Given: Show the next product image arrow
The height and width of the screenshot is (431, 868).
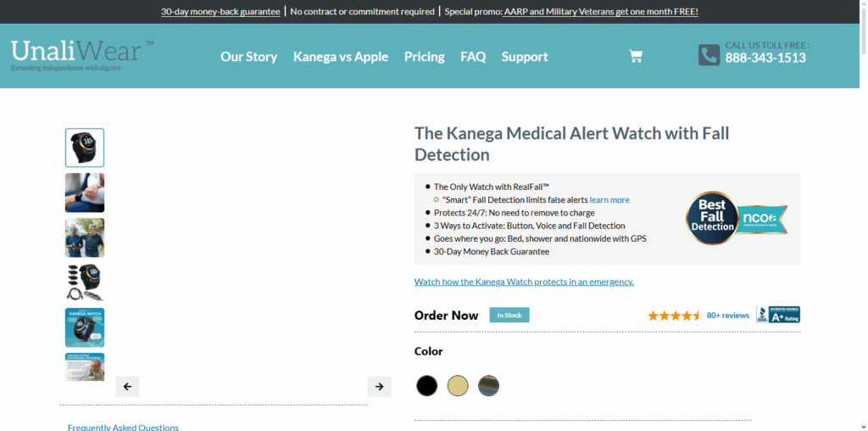Looking at the screenshot, I should (x=379, y=387).
